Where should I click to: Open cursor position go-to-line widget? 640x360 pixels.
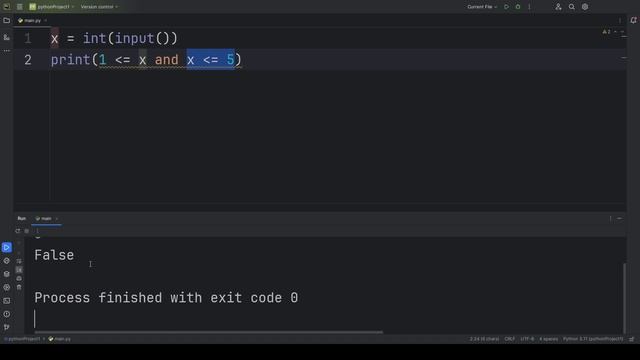click(484, 339)
